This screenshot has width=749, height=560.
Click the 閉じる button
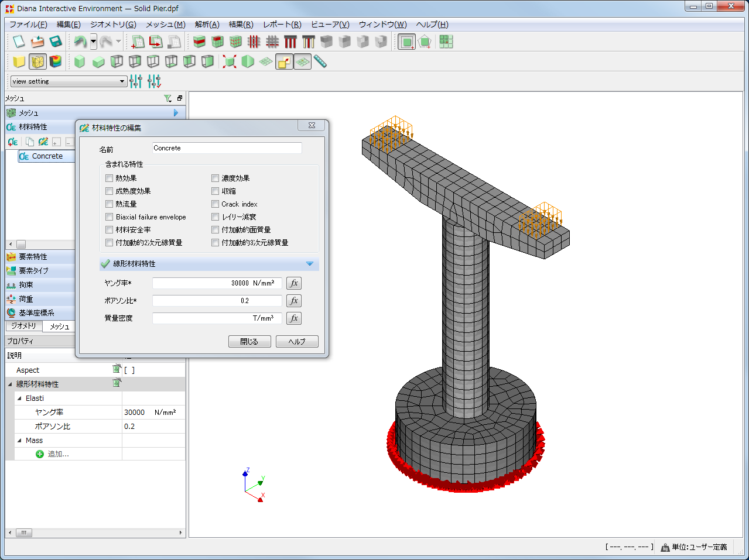tap(249, 342)
